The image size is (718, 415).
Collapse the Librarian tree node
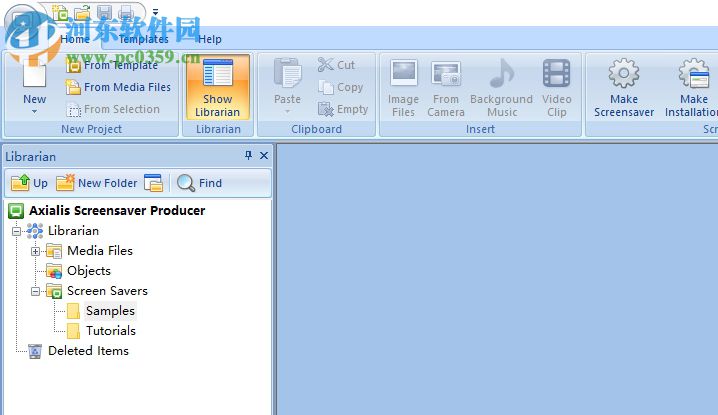(x=16, y=231)
